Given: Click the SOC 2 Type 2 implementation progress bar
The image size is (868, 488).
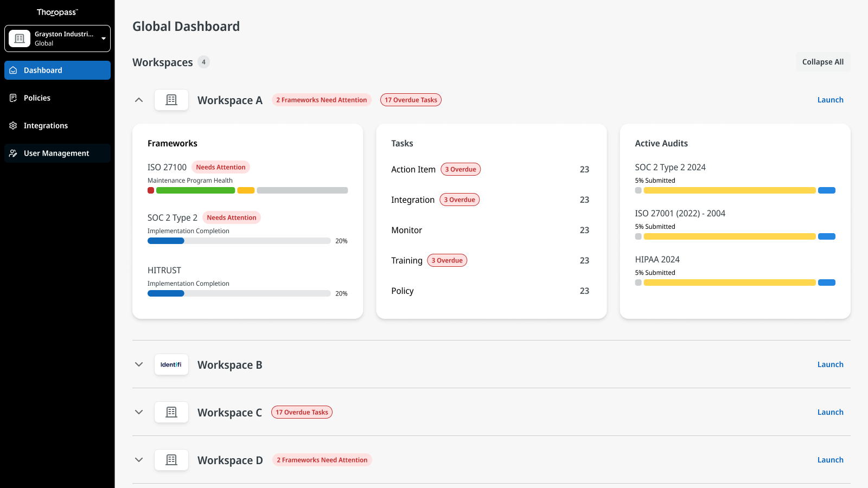Looking at the screenshot, I should click(239, 241).
